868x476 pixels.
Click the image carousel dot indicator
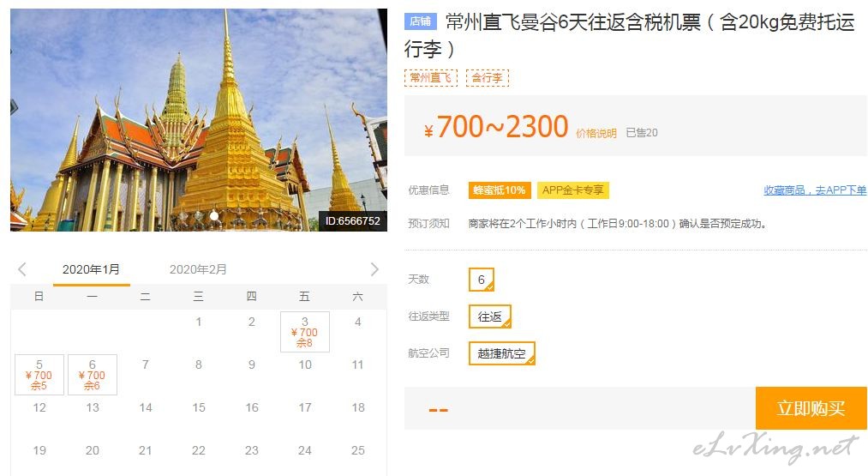(x=214, y=215)
